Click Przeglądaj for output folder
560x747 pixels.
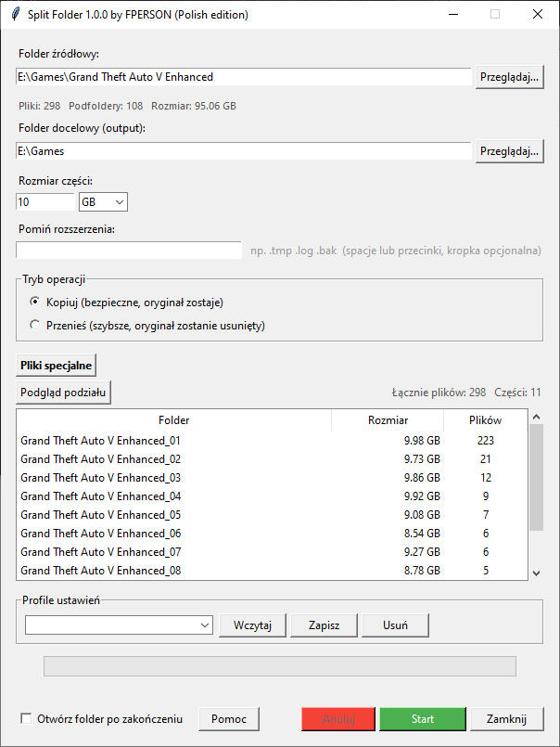[509, 151]
